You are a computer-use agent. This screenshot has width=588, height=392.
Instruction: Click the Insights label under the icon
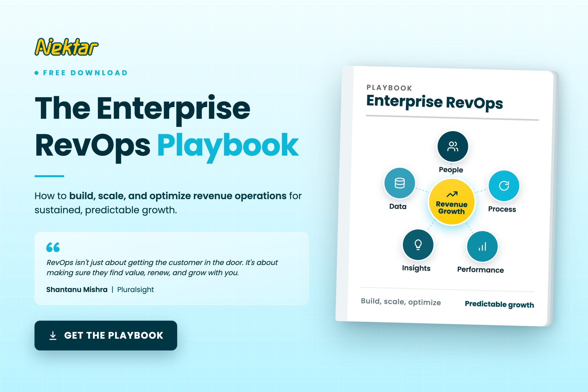pyautogui.click(x=416, y=268)
